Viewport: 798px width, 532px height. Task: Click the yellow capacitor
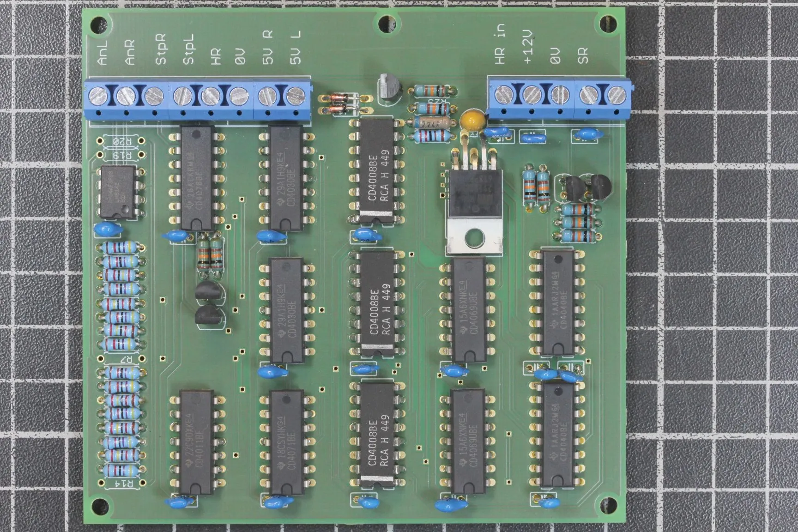(x=472, y=120)
